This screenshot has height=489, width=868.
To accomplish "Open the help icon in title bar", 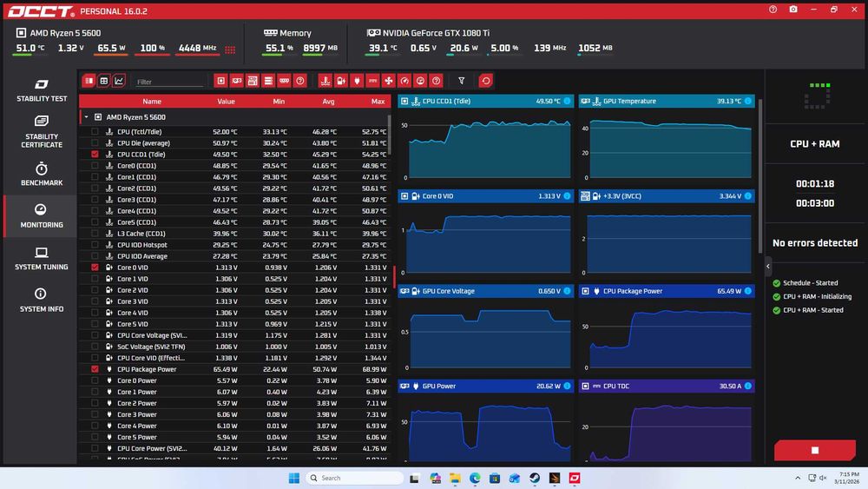I will (773, 10).
